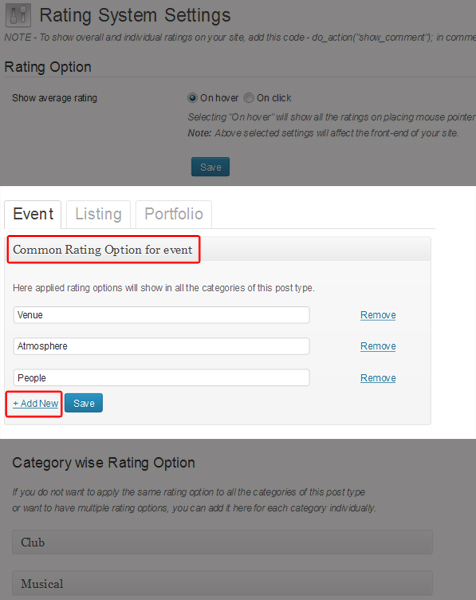Open the Listing tab

(98, 214)
